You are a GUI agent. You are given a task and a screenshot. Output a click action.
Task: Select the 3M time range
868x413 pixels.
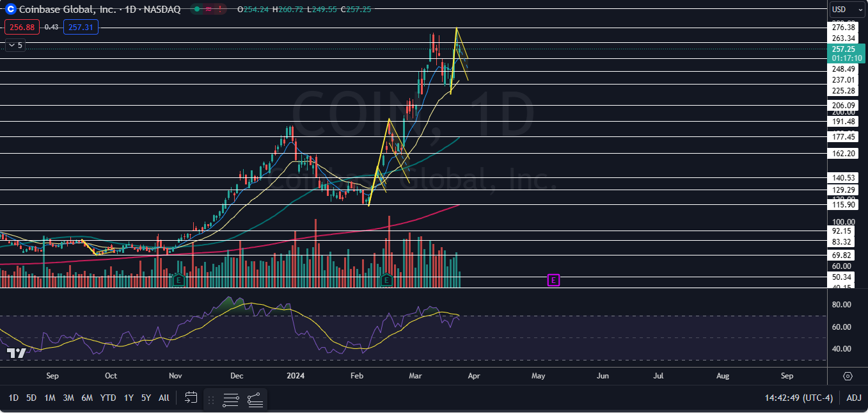pos(68,398)
